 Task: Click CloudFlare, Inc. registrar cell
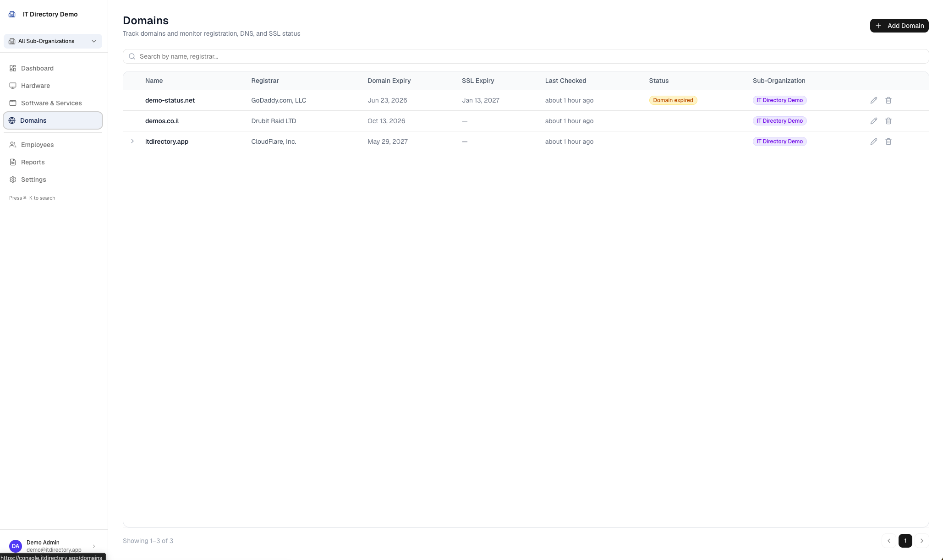click(x=274, y=141)
